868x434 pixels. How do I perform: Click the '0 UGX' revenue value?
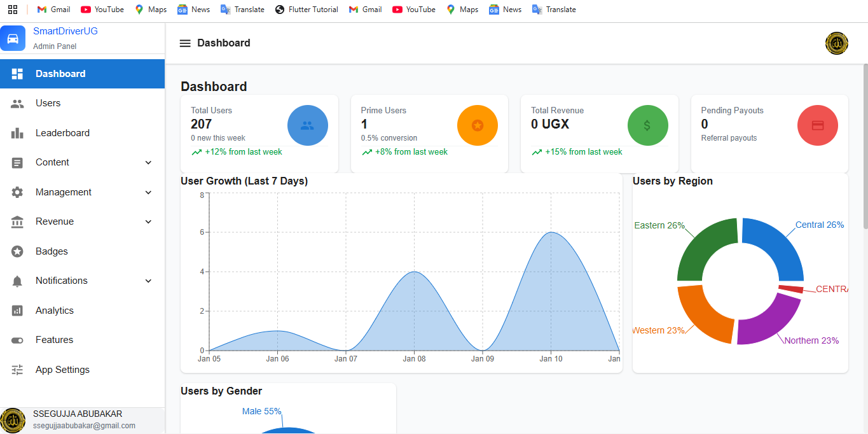(x=550, y=124)
